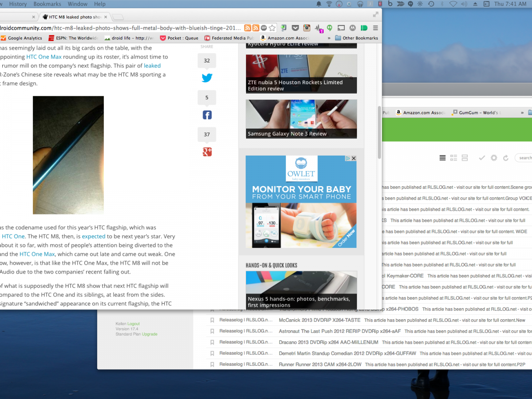Viewport: 532px width, 399px height.
Task: Click the article page vertical scrollbar
Action: click(379, 133)
